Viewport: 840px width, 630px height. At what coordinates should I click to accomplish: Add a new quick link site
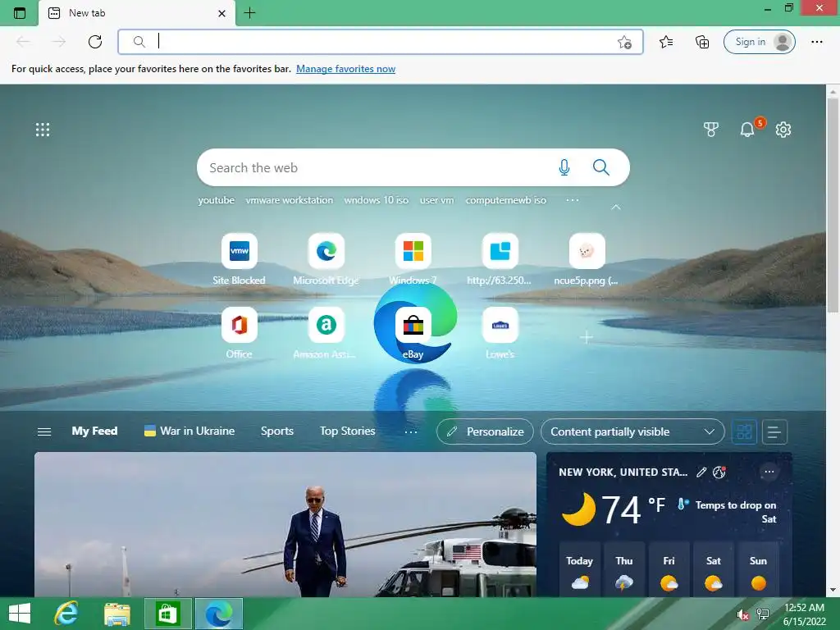[x=587, y=337]
